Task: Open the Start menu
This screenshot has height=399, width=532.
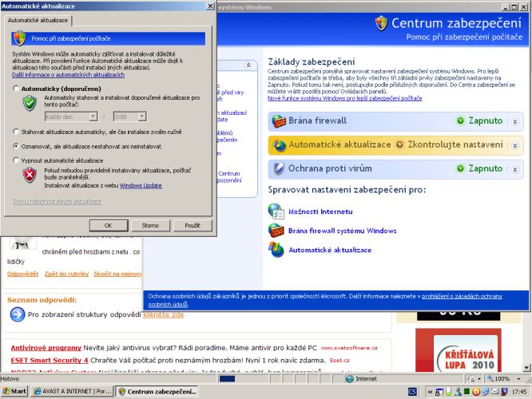Action: (14, 391)
